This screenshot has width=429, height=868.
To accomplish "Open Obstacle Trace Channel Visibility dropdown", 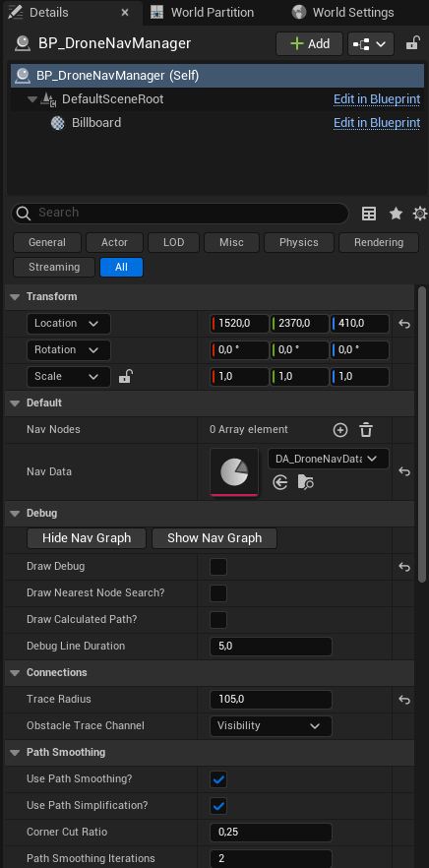I will (271, 726).
